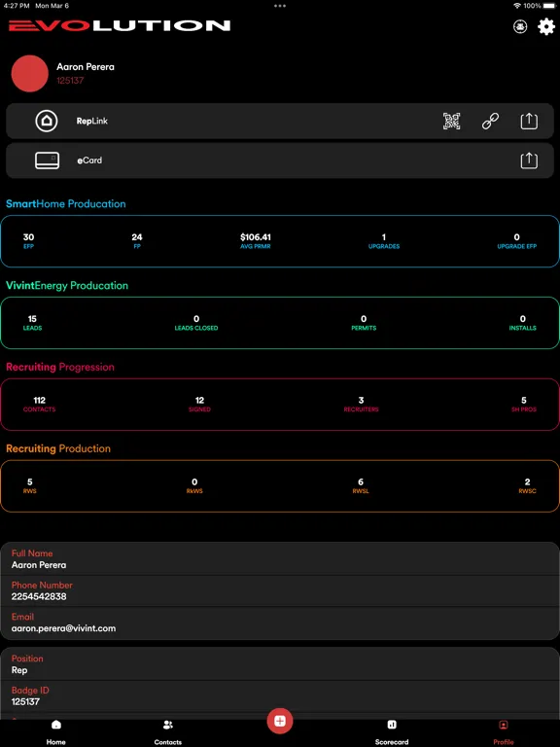The height and width of the screenshot is (747, 560).
Task: Tap the Recruiting Progression heading
Action: point(60,367)
